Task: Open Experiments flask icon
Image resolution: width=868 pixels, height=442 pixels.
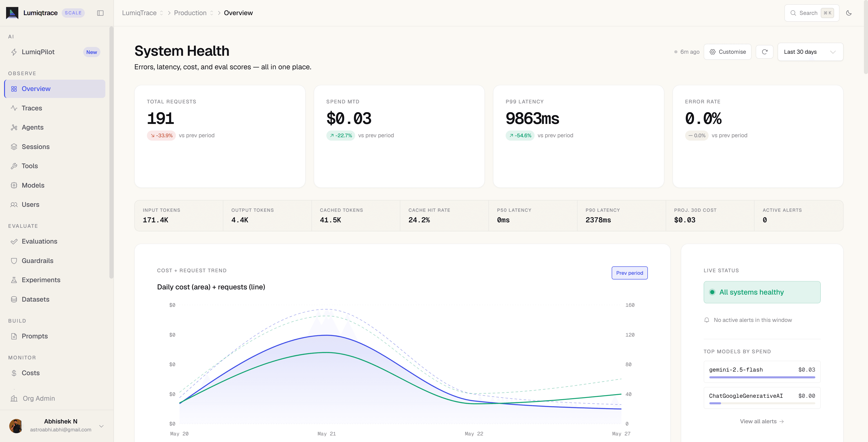Action: [14, 280]
